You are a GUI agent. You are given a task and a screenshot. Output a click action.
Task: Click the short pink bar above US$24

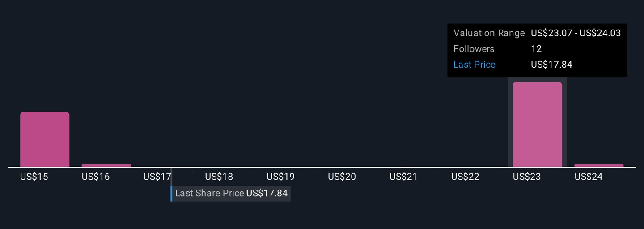599,165
